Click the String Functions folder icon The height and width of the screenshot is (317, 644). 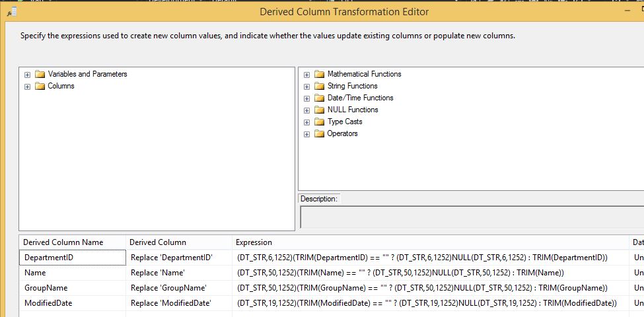click(320, 86)
